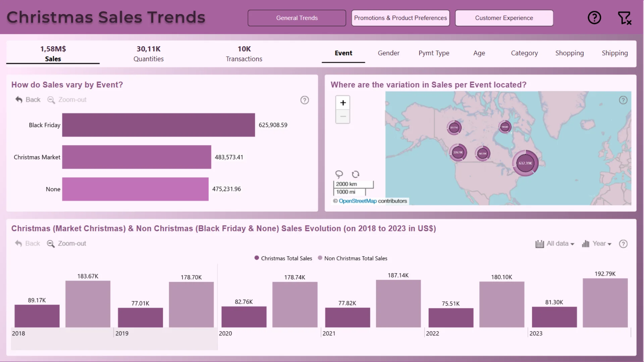Click the Christmas Market sales bar
This screenshot has height=362, width=644.
tap(137, 157)
